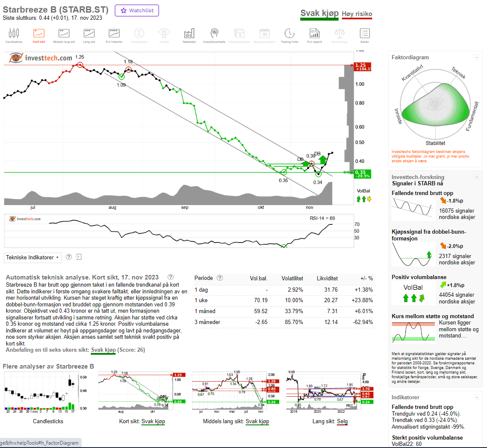Screen dimensions: 487x448
Task: Click the green 0.35 support price label
Action: coord(363,174)
